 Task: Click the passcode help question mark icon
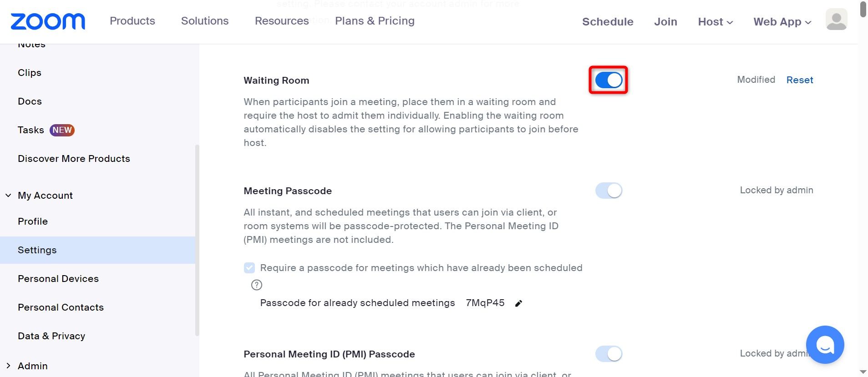click(x=257, y=285)
